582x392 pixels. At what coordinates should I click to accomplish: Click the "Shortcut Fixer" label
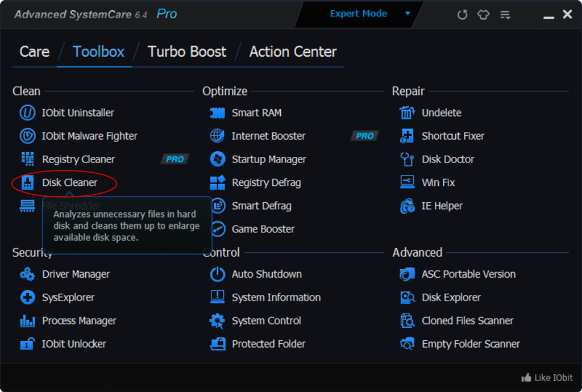(x=453, y=136)
